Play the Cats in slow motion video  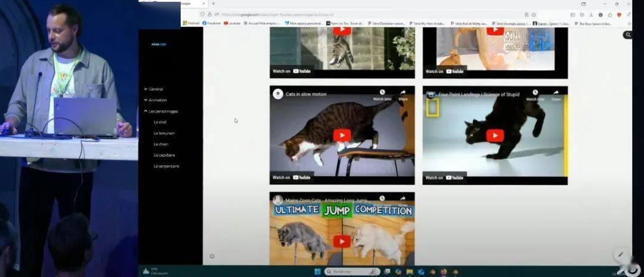coord(342,135)
